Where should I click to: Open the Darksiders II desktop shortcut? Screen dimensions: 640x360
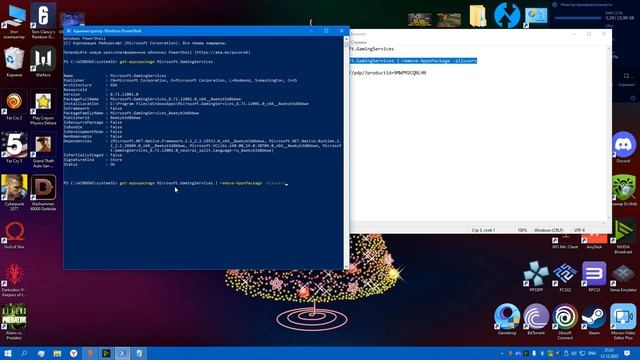pos(14,280)
